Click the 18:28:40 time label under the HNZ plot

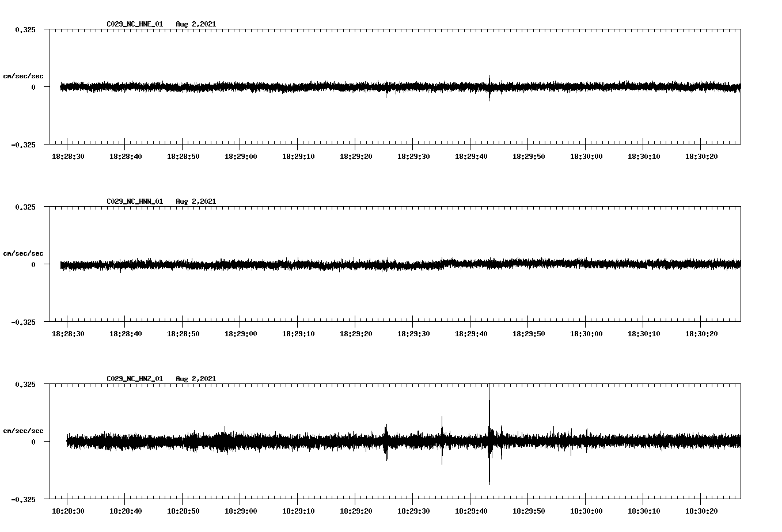click(126, 511)
